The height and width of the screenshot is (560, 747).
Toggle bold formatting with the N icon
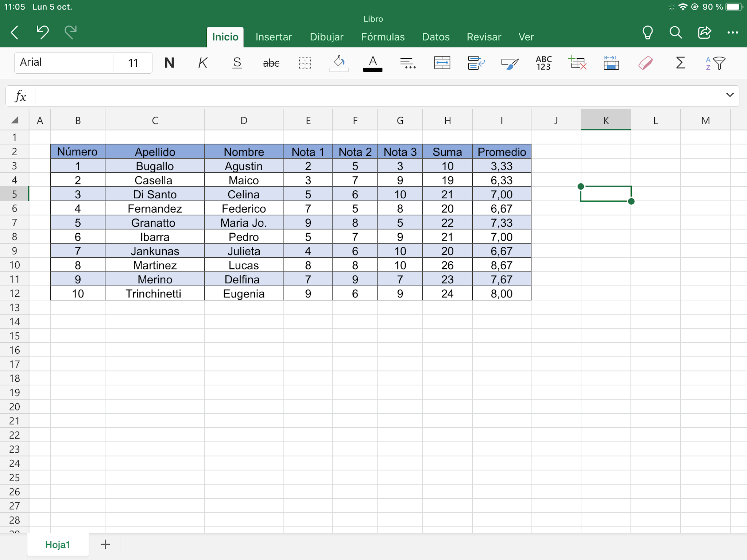(x=169, y=63)
